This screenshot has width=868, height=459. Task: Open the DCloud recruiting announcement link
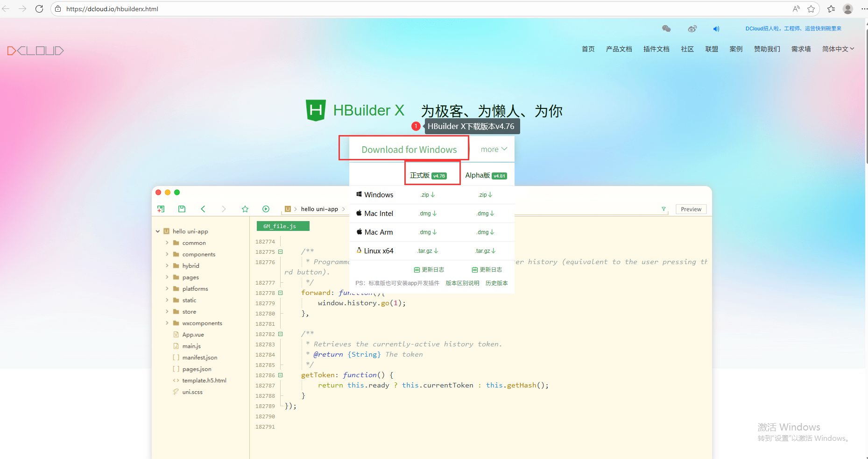(793, 29)
